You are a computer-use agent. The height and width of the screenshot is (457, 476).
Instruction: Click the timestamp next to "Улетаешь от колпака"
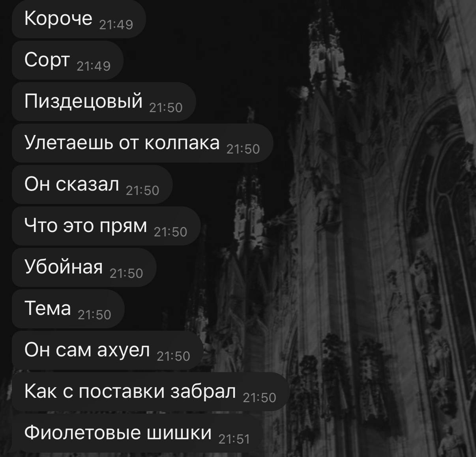[x=243, y=149]
